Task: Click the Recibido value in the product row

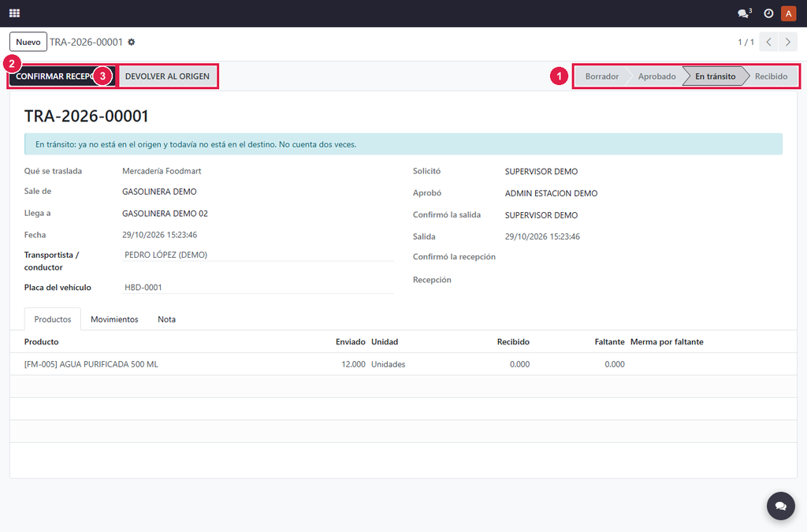Action: pyautogui.click(x=520, y=364)
